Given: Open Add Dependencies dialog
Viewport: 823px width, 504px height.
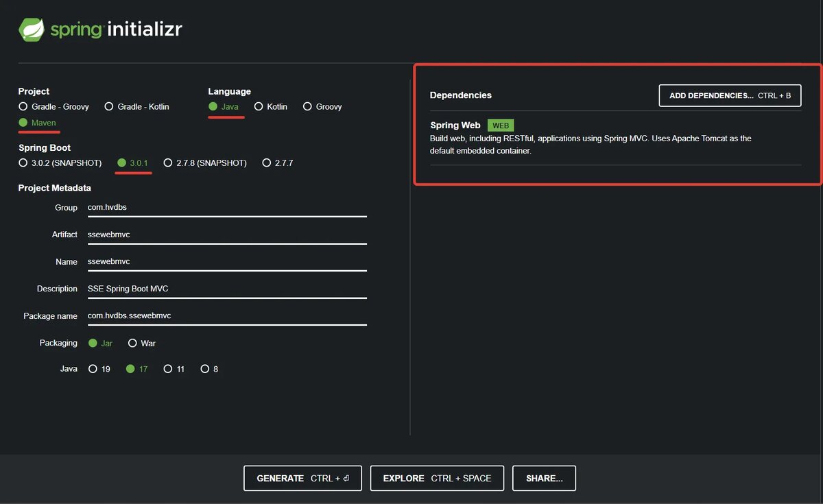Looking at the screenshot, I should click(730, 95).
